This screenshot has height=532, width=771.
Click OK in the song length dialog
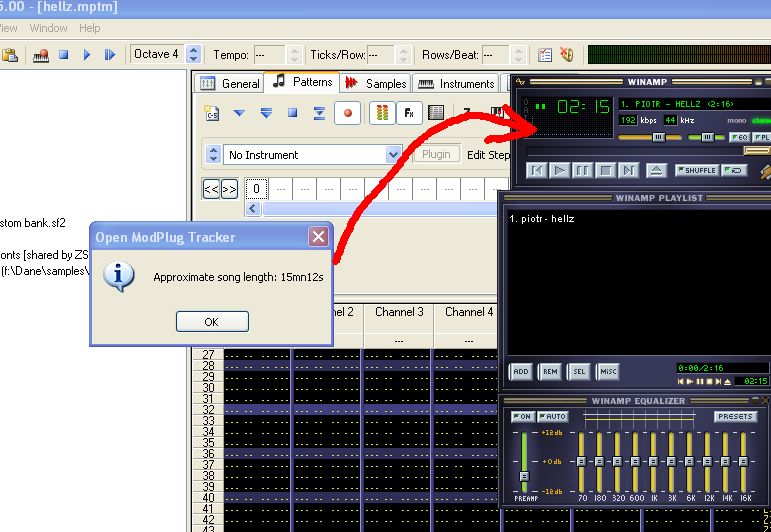pos(212,322)
